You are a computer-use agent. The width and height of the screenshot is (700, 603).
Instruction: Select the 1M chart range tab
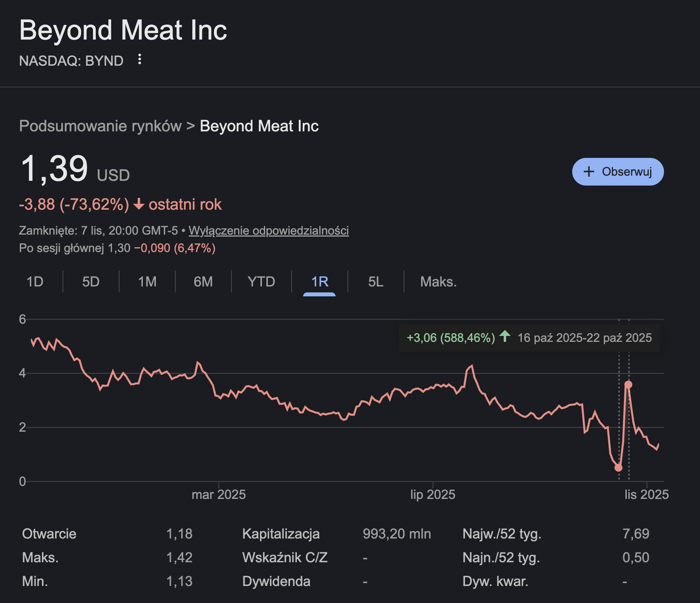[x=147, y=282]
